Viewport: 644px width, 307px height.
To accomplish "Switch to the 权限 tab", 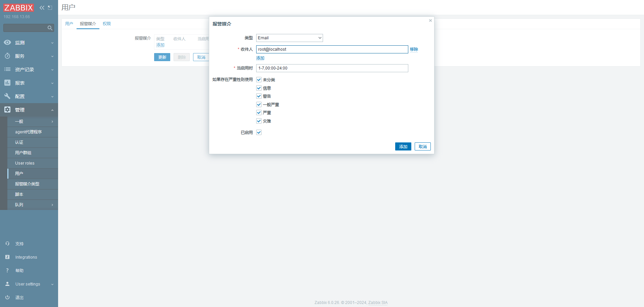I will pos(107,24).
